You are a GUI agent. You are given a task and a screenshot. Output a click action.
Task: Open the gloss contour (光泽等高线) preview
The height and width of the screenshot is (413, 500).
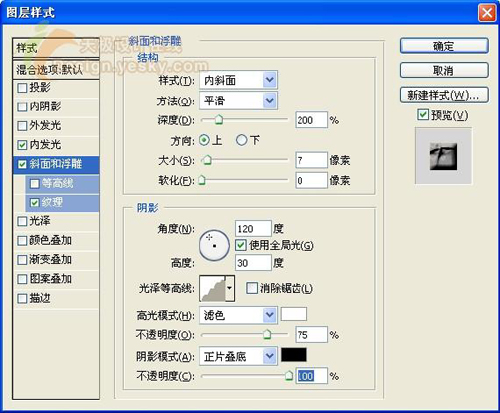(212, 288)
